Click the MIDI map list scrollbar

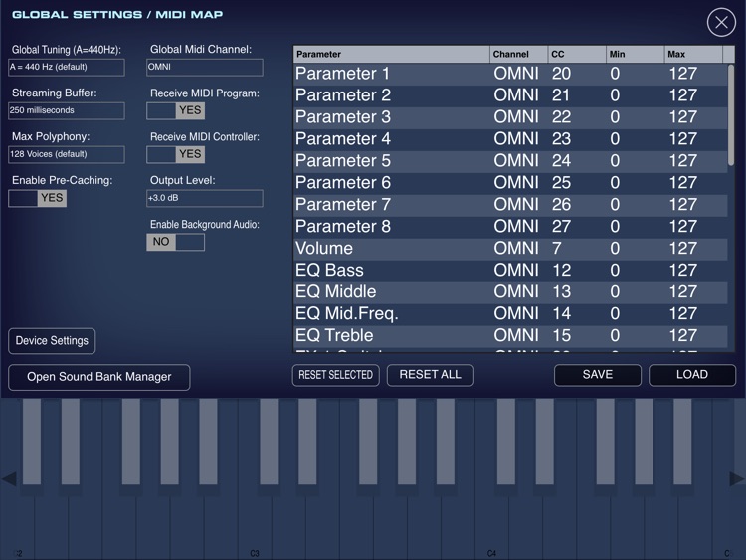pos(731,115)
